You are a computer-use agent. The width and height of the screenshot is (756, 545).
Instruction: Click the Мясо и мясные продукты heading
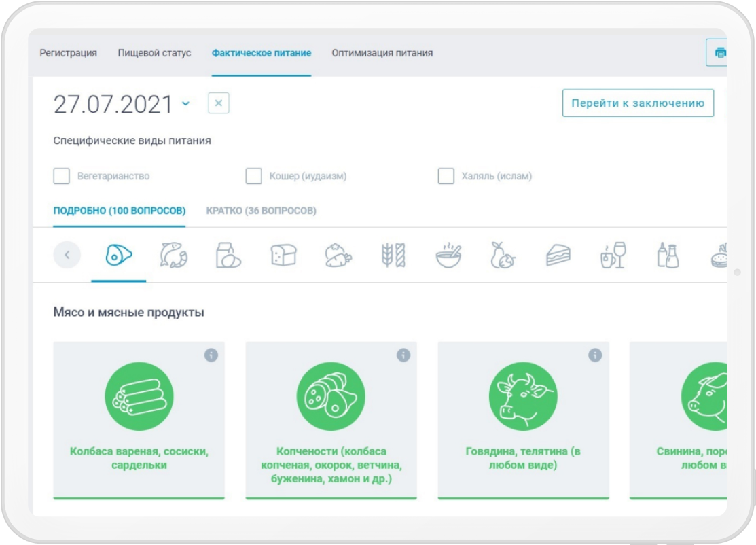coord(129,313)
